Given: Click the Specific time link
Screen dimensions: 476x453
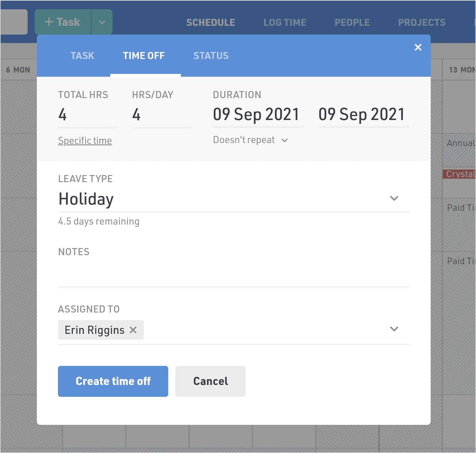Looking at the screenshot, I should [x=85, y=140].
